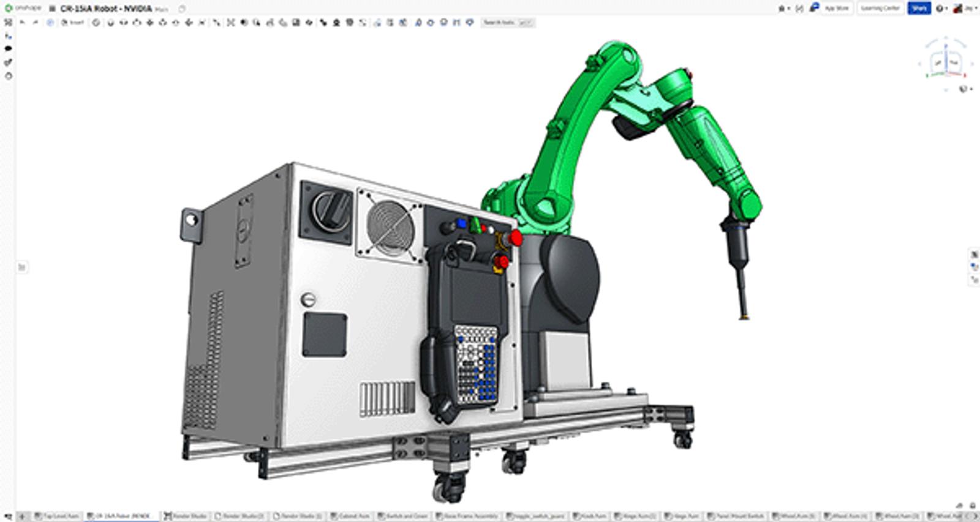Screen dimensions: 980x522
Task: Click the document menu icon beside title
Action: [x=52, y=9]
